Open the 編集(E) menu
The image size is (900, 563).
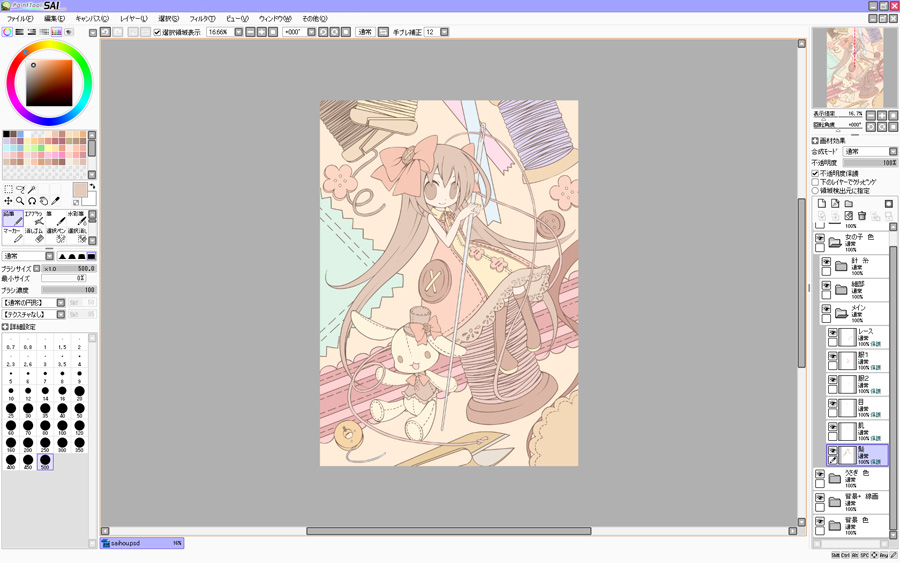(x=55, y=19)
